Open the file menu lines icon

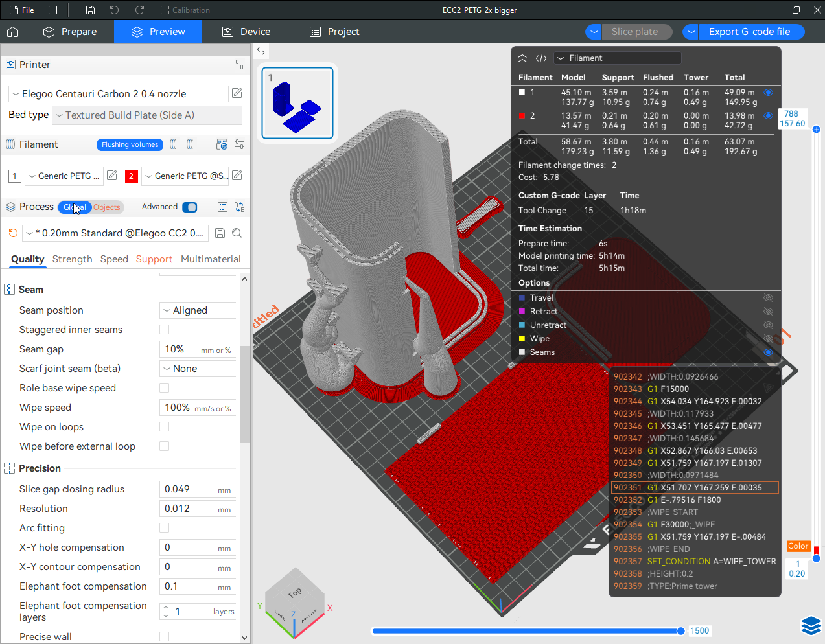(x=53, y=10)
